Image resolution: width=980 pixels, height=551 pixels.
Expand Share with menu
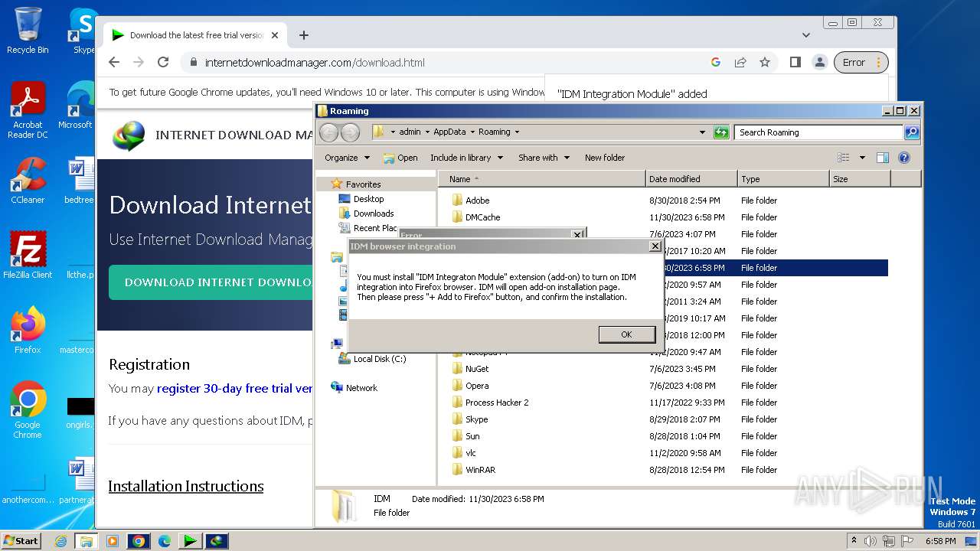544,158
